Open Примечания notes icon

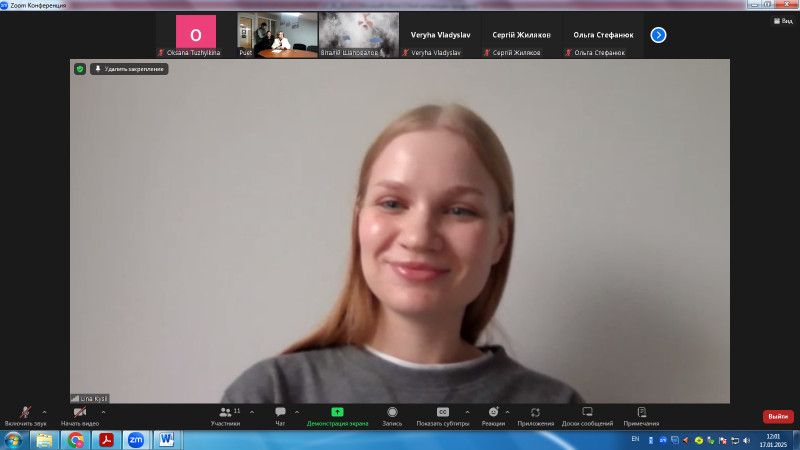(x=641, y=414)
